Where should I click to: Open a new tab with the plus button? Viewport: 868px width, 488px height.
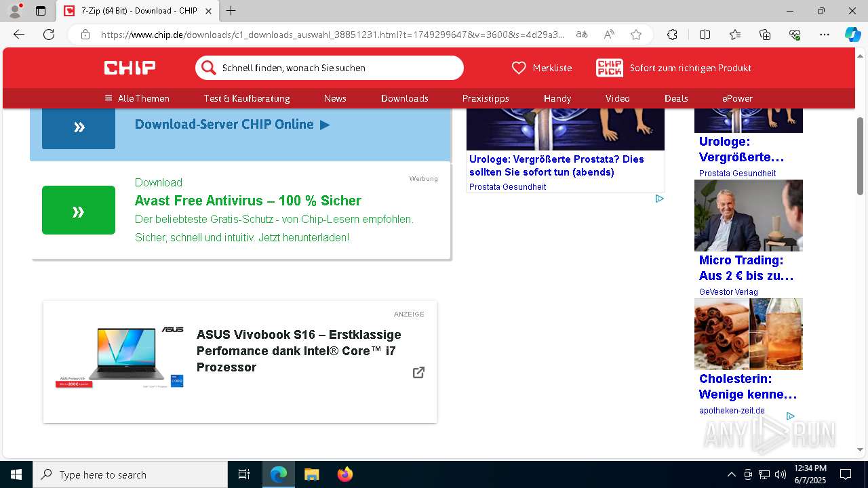[231, 11]
